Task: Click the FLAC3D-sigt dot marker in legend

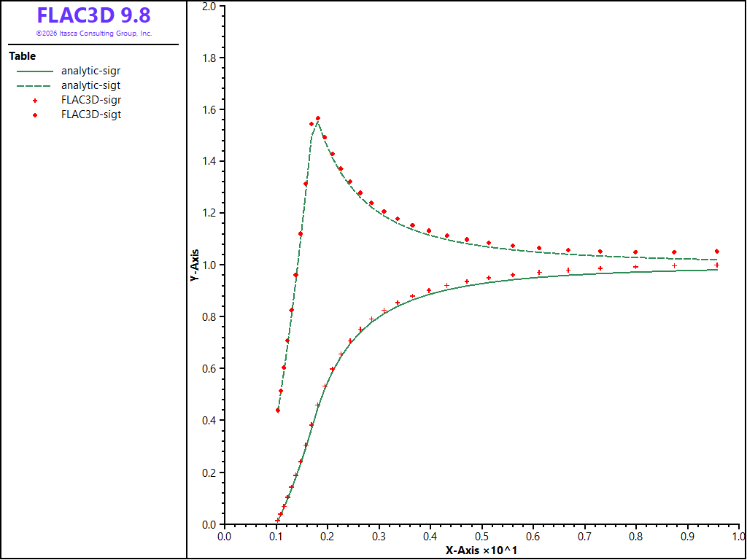Action: (x=35, y=114)
